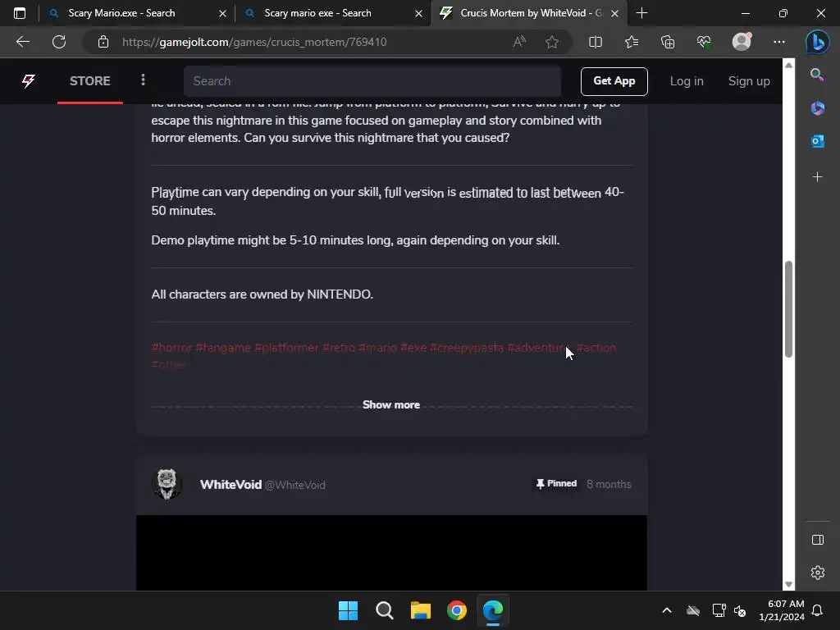Open the #action tag

[x=596, y=348]
